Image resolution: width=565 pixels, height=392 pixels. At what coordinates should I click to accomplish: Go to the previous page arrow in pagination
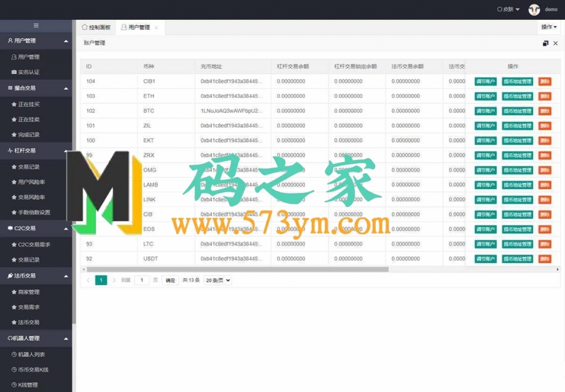[x=88, y=280]
